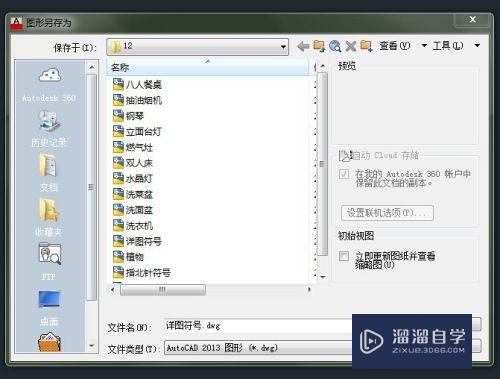Screen dimensions: 500x379
Task: Open the FTP location shortcut
Action: [x=49, y=262]
